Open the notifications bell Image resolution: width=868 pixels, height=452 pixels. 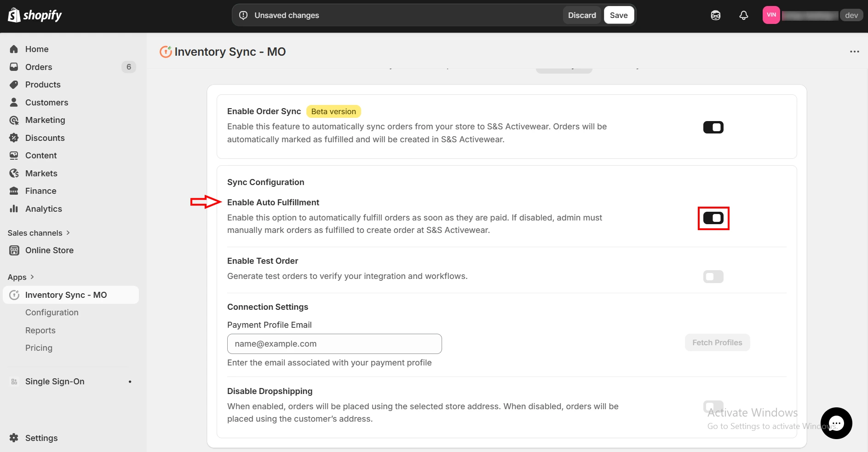[x=743, y=15]
